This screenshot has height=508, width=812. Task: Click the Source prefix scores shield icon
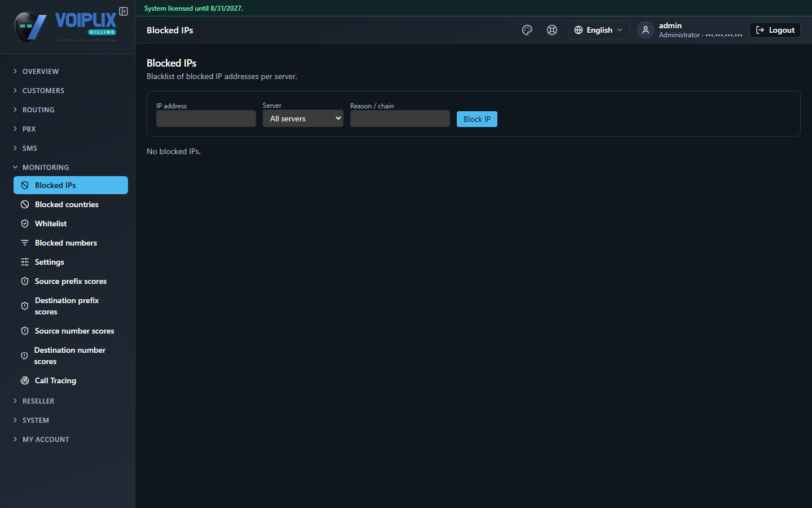[x=25, y=281]
